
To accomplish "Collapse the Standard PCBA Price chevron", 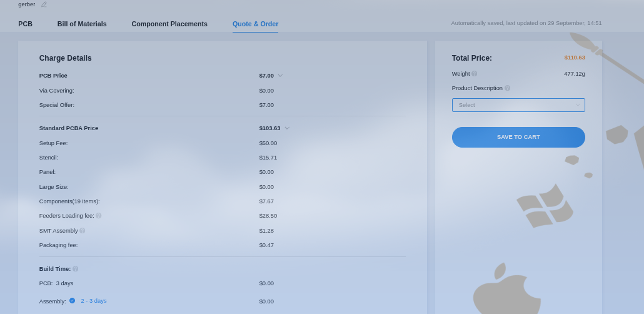I will 287,128.
